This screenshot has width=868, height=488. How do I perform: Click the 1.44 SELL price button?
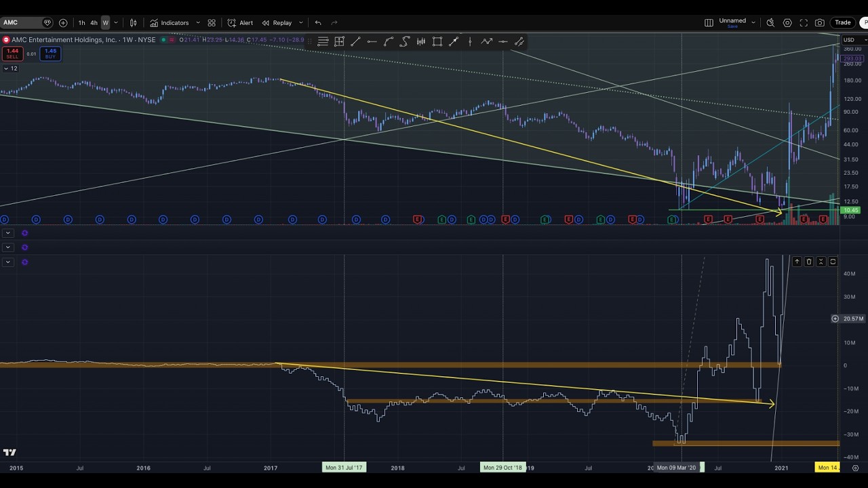pyautogui.click(x=12, y=54)
